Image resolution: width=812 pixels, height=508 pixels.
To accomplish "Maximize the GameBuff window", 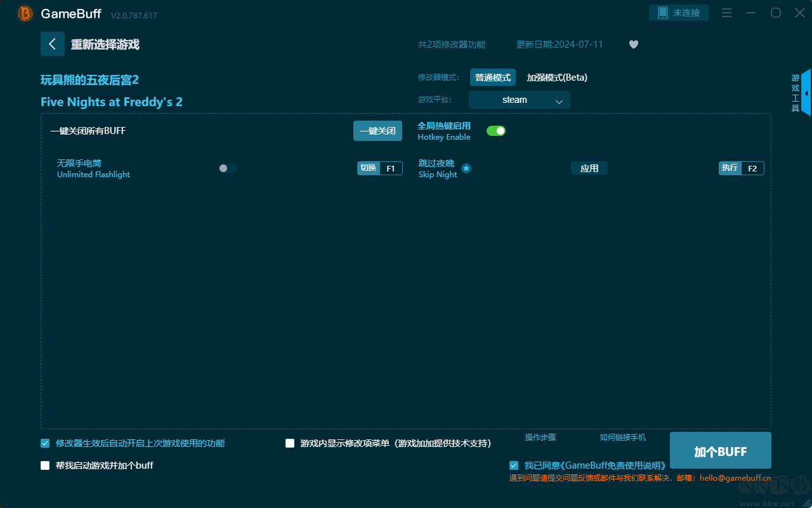I will point(775,13).
